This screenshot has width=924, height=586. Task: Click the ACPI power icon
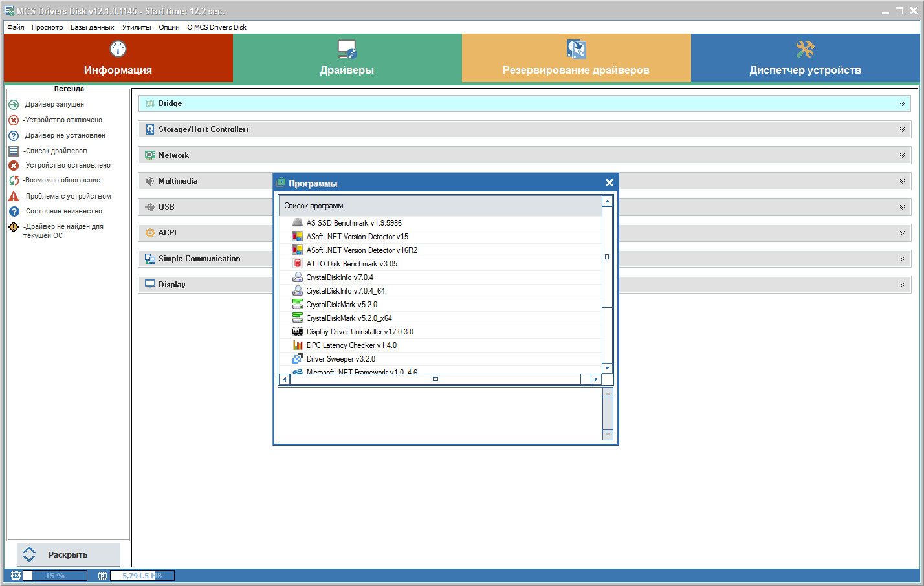150,233
